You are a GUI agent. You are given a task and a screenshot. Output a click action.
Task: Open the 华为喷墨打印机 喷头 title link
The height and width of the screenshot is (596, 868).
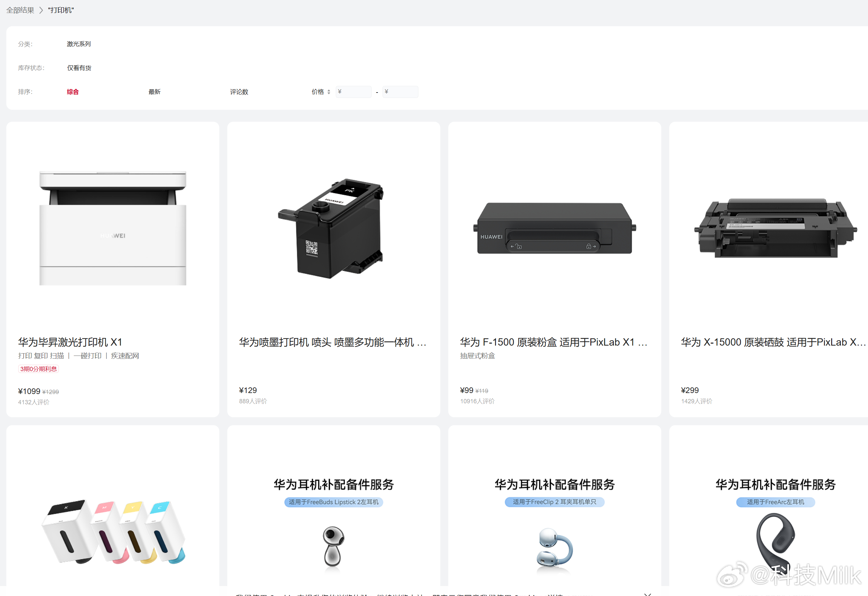[333, 342]
